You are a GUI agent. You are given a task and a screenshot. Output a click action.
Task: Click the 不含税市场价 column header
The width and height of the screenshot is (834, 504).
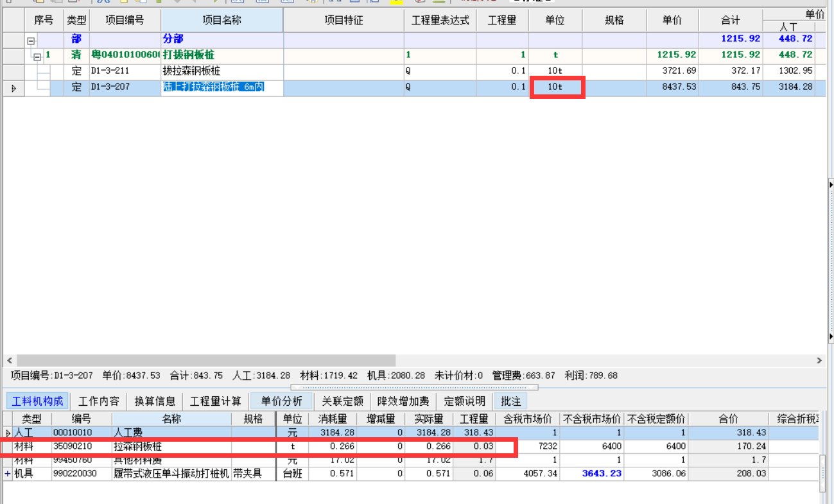[591, 419]
